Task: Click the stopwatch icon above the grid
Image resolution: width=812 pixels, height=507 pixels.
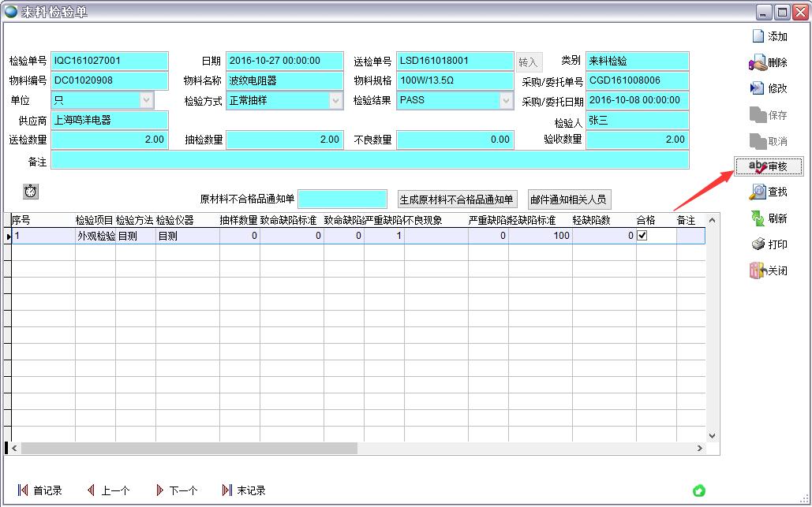Action: (x=31, y=192)
